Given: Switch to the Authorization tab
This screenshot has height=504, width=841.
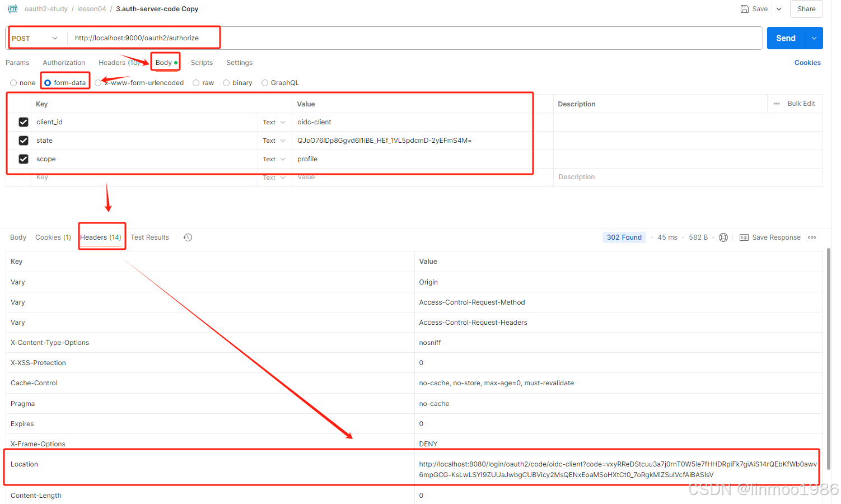Looking at the screenshot, I should (64, 63).
